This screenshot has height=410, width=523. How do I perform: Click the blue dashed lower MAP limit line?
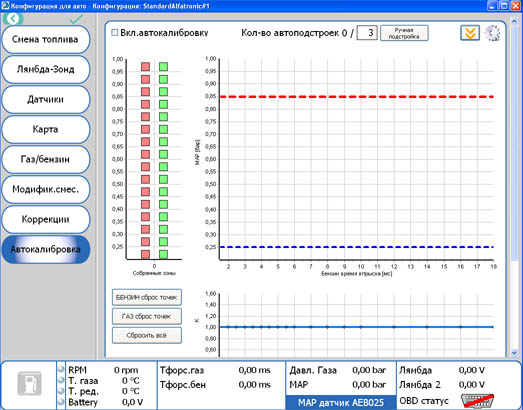pyautogui.click(x=356, y=247)
